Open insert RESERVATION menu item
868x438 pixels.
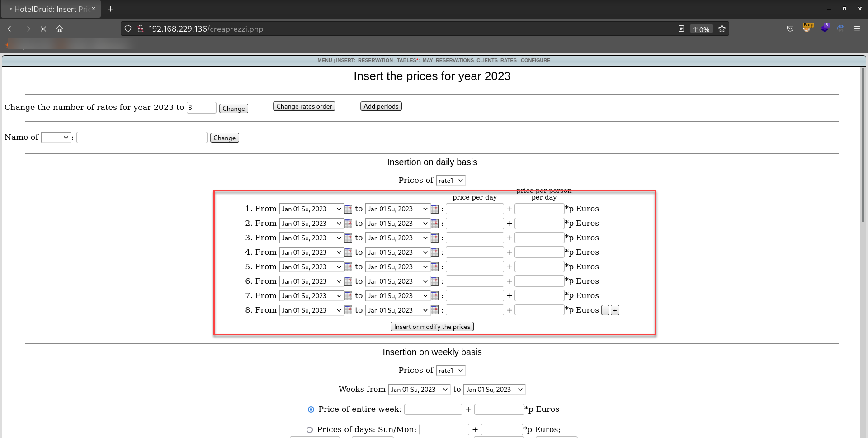(x=375, y=60)
